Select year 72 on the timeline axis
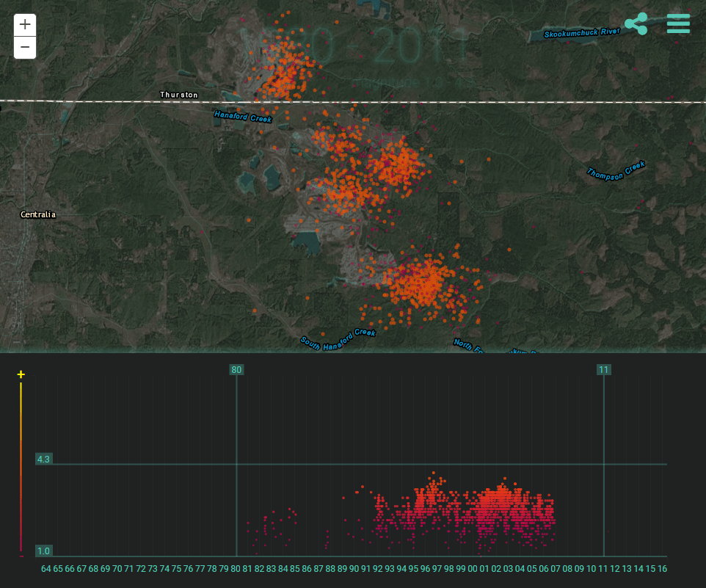This screenshot has height=588, width=706. (x=141, y=569)
